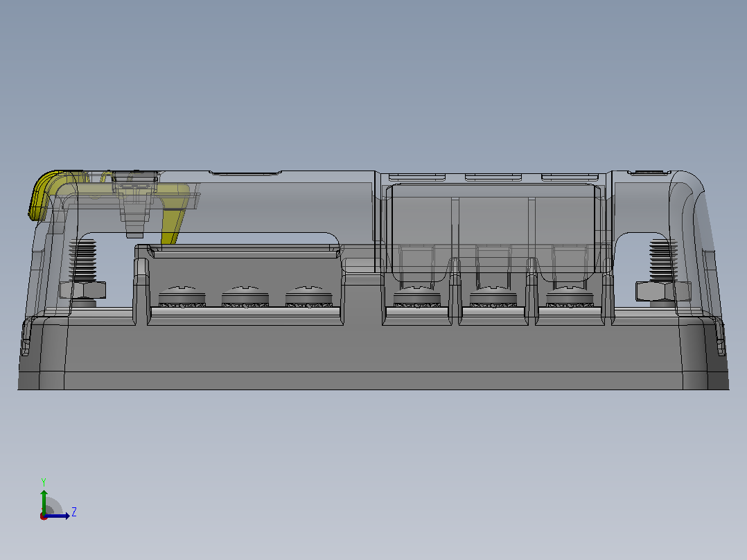The height and width of the screenshot is (560, 747).
Task: Click the red X axis origin ball of the triad
Action: 44,516
